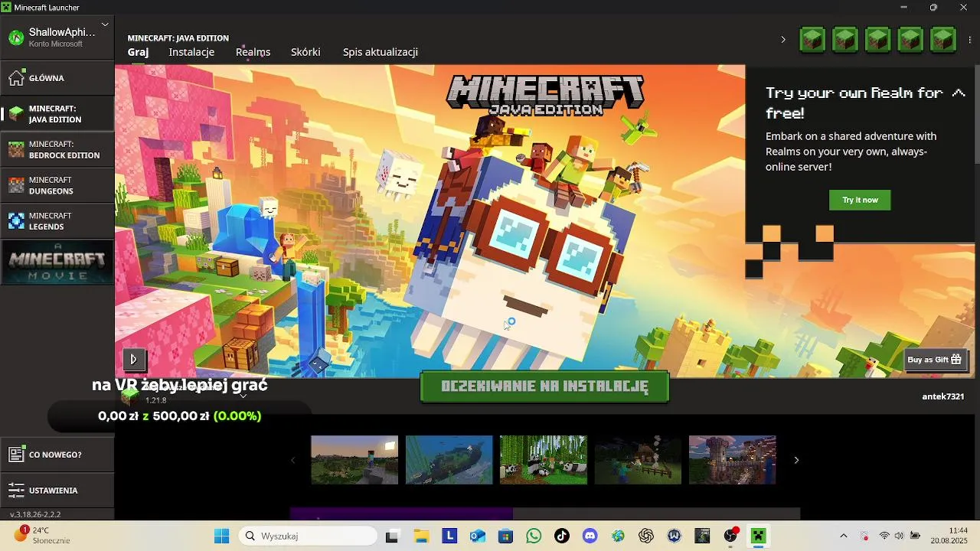Open WhatsApp from the taskbar

[x=534, y=536]
